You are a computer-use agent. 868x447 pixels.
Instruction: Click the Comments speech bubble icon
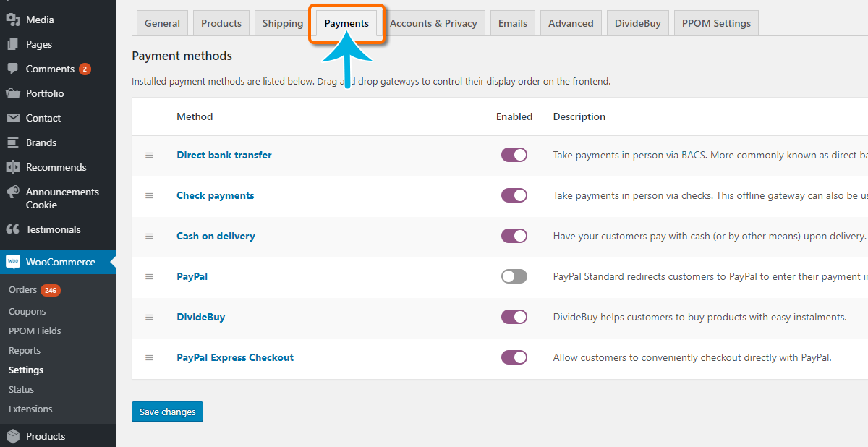tap(13, 69)
